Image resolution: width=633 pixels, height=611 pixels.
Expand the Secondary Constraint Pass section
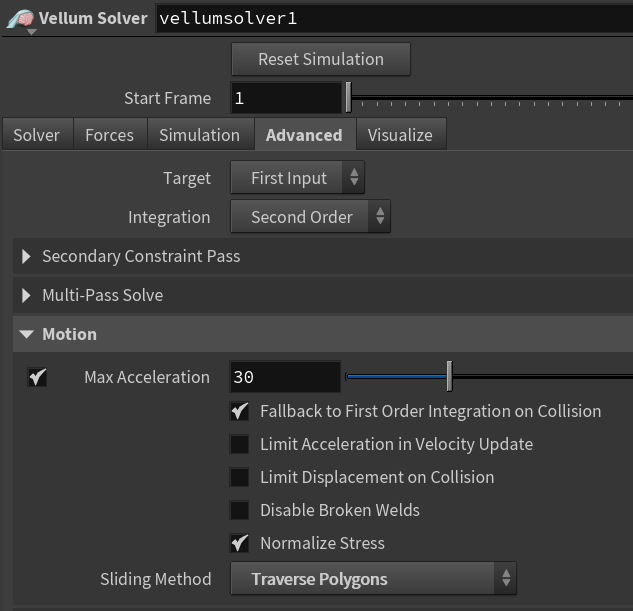pos(323,256)
